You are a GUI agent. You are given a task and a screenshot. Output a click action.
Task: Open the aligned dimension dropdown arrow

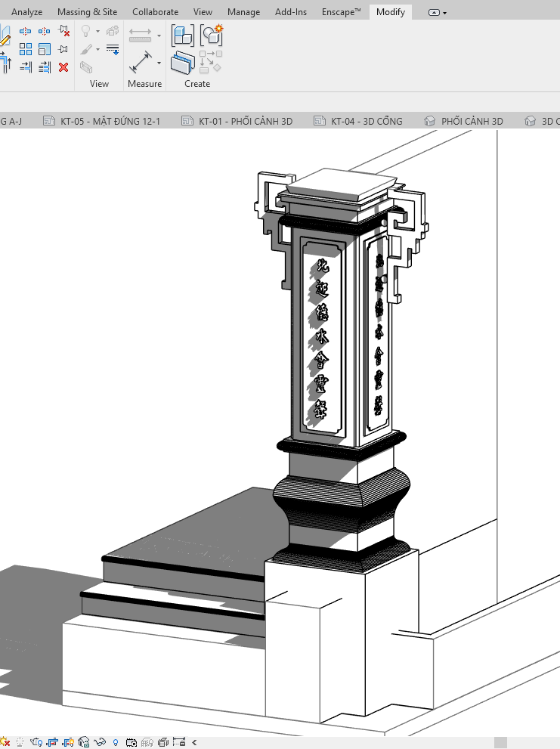coord(159,62)
